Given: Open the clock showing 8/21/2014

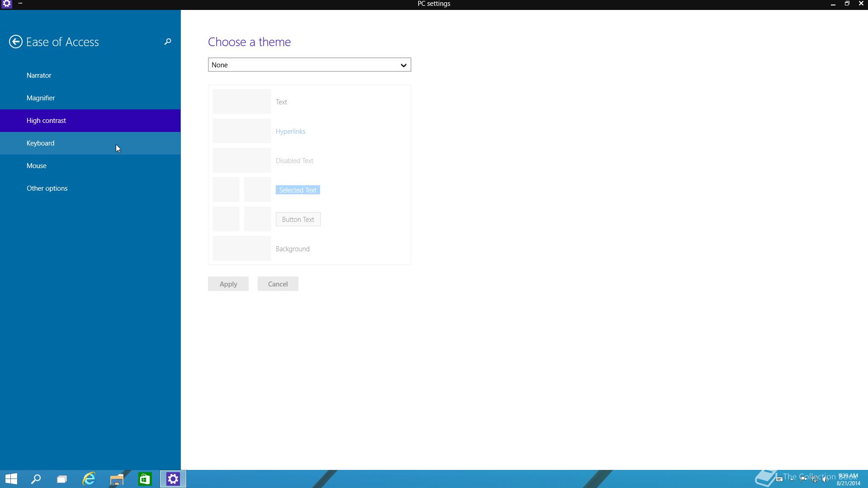Looking at the screenshot, I should click(848, 479).
